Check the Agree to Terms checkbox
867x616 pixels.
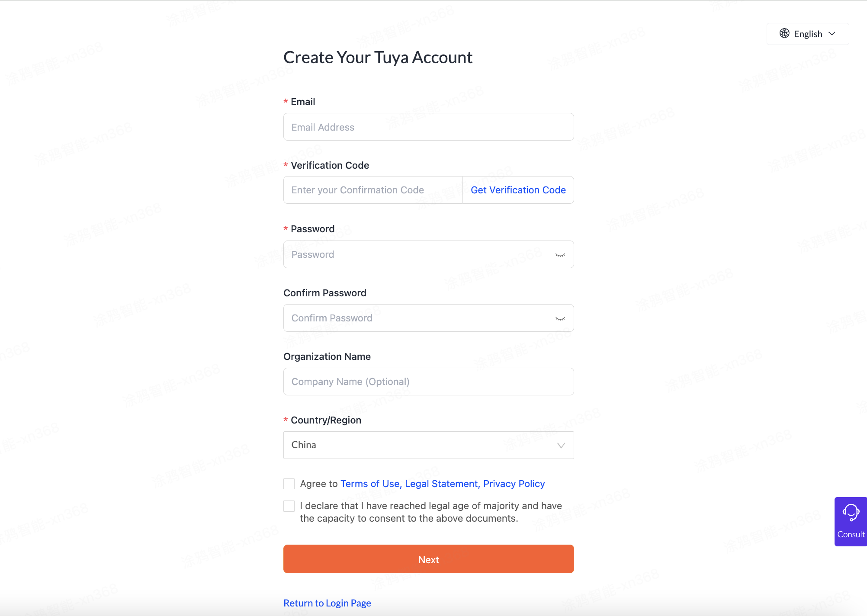(289, 484)
